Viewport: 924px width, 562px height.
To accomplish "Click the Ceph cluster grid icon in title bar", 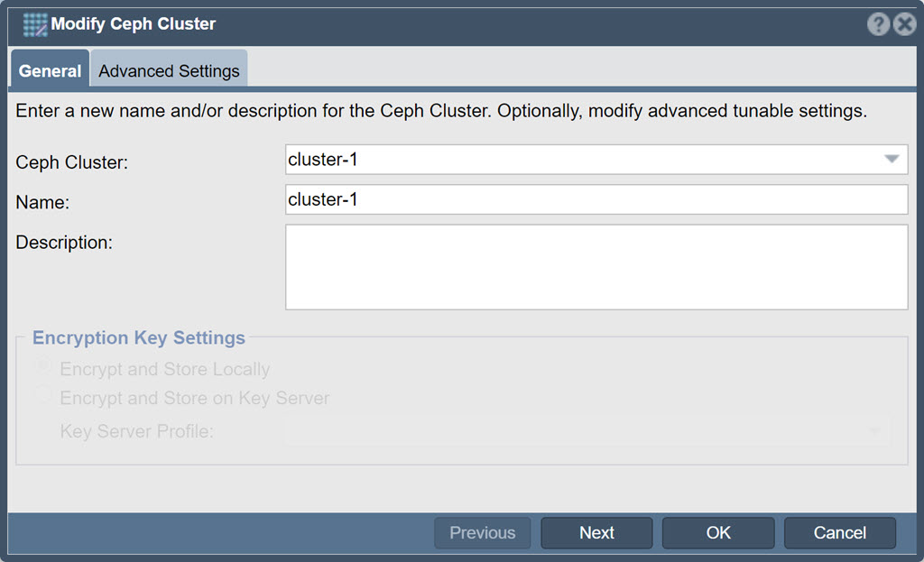I will [x=35, y=24].
